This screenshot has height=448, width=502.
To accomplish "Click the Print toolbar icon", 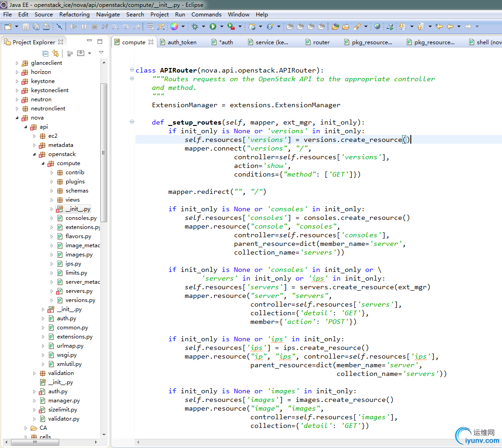I will 46,26.
